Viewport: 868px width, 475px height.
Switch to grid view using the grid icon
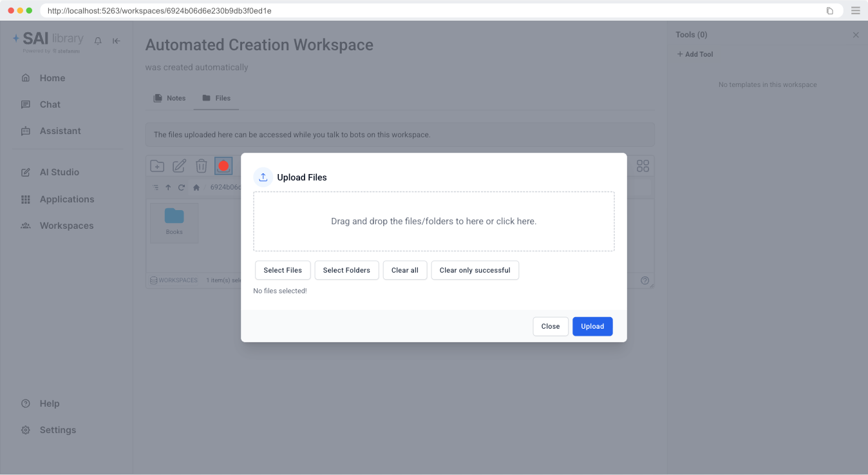pyautogui.click(x=642, y=166)
